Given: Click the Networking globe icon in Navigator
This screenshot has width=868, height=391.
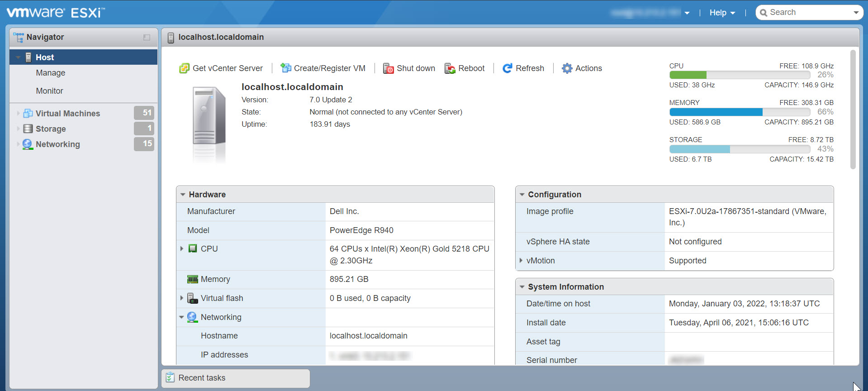Looking at the screenshot, I should point(28,144).
